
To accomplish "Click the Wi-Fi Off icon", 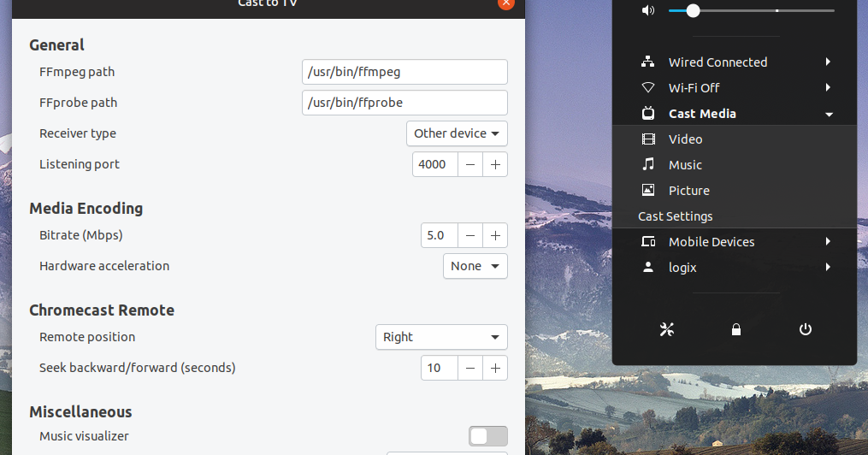I will (x=647, y=87).
